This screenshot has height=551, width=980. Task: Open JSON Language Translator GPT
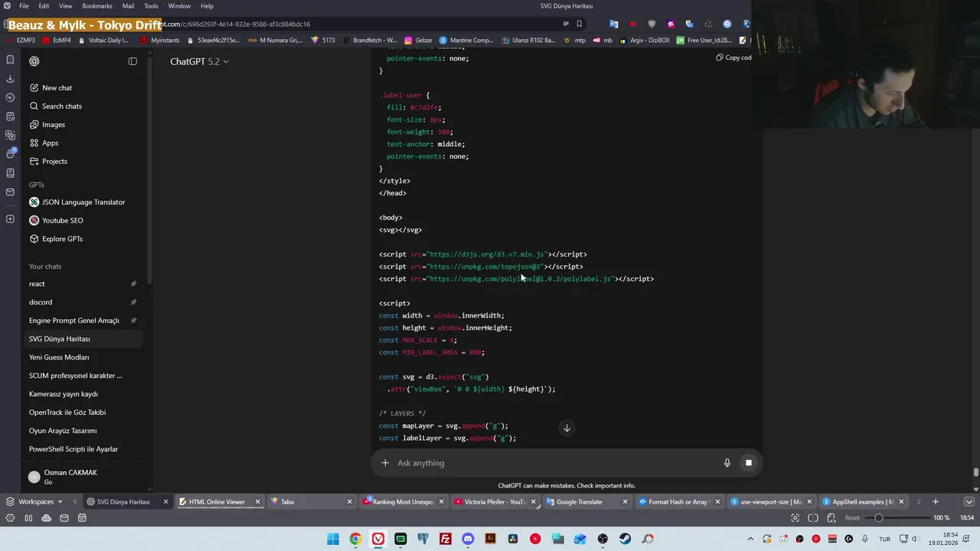(x=83, y=202)
